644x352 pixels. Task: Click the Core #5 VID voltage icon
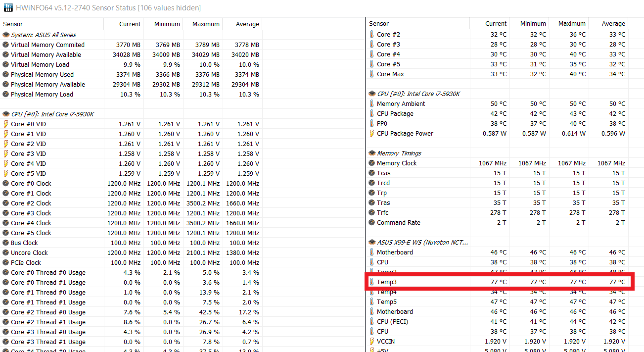coord(6,173)
